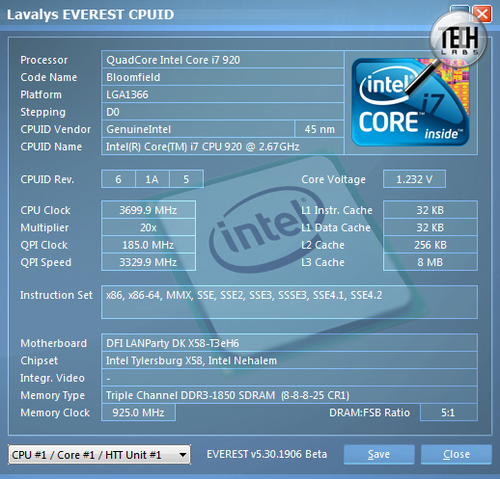The width and height of the screenshot is (500, 479).
Task: Click the Core Voltage label
Action: pos(333,179)
